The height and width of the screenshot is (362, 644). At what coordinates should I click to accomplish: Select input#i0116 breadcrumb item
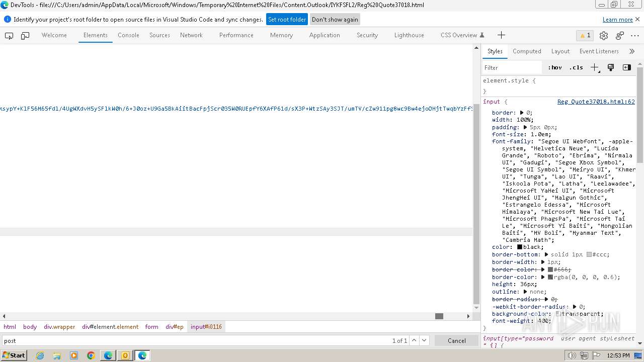tap(206, 327)
